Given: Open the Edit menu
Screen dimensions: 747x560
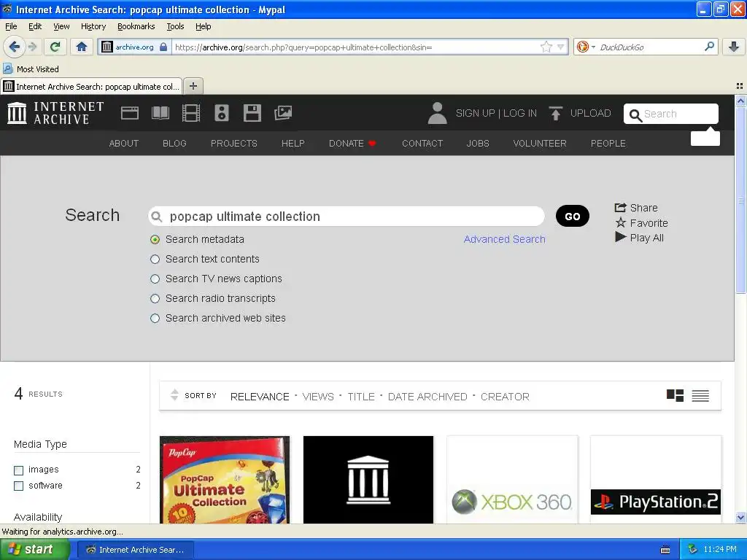Looking at the screenshot, I should click(x=35, y=26).
